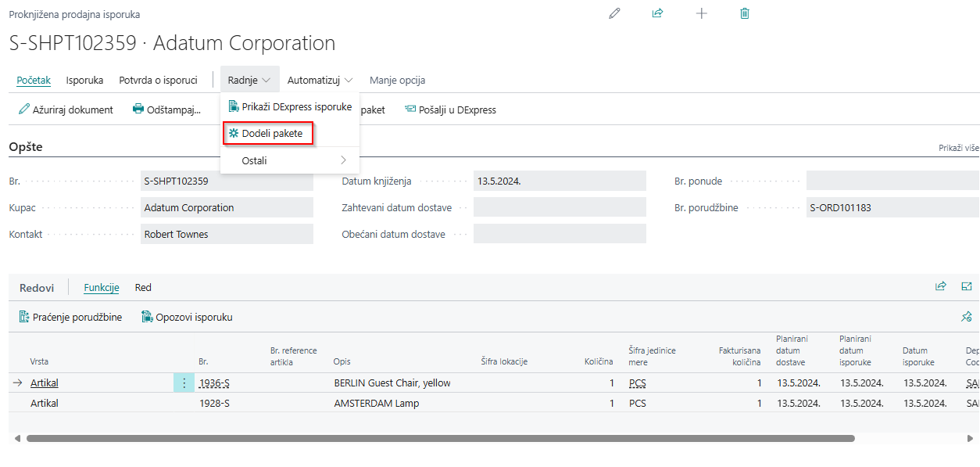Viewport: 980px width, 467px height.
Task: Click the plus icon to create new
Action: tap(701, 13)
